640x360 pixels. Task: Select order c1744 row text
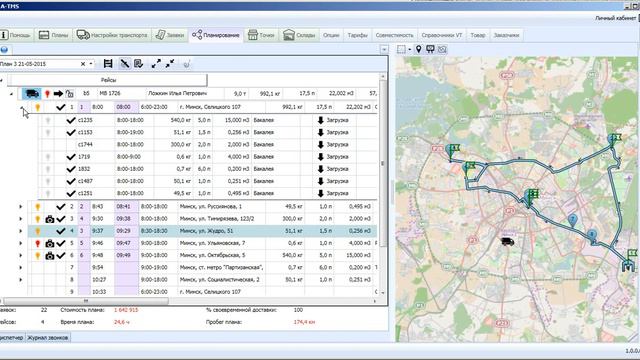(x=85, y=144)
